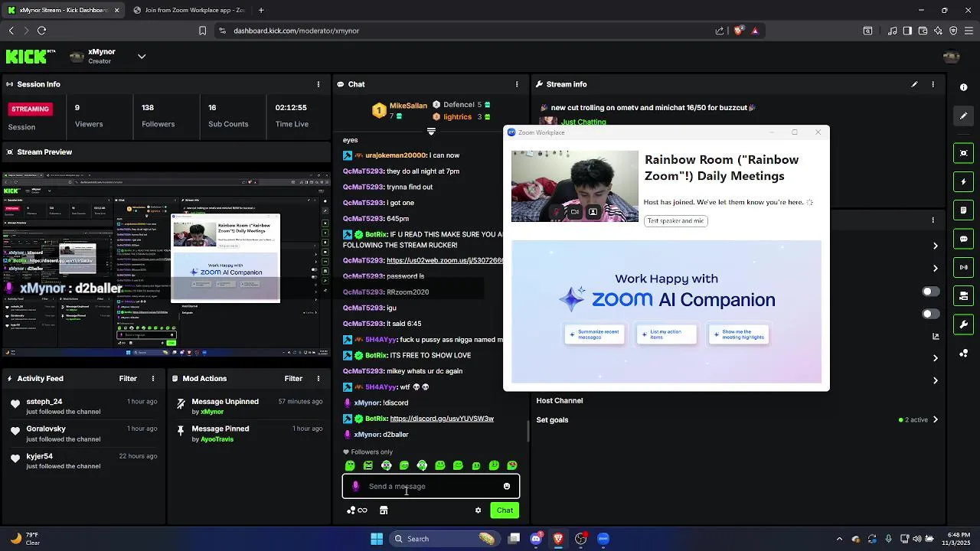This screenshot has width=980, height=551.
Task: Switch to Join from Zoom Workplace tab
Action: coord(188,10)
